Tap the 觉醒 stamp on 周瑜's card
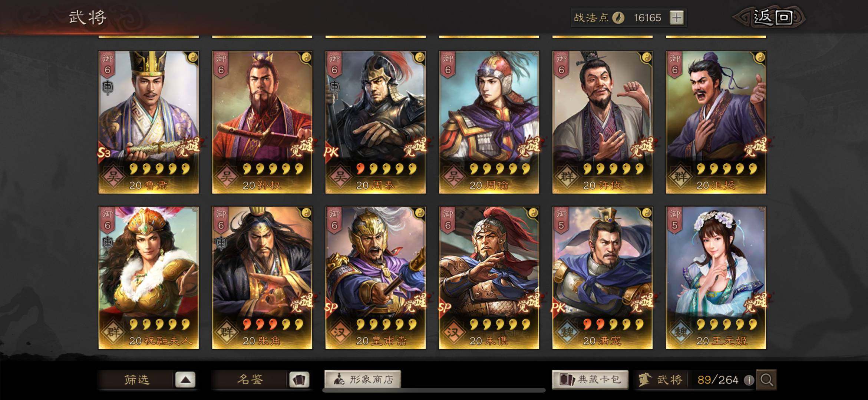Screen dimensions: 868x400 [x=529, y=147]
